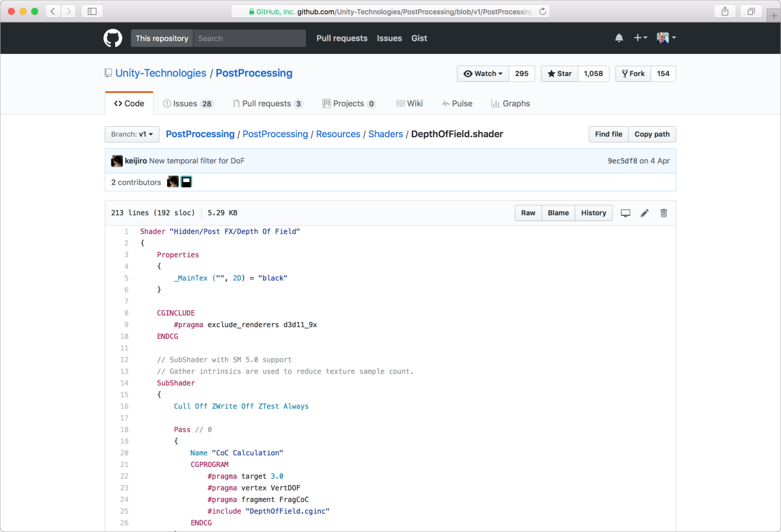781x532 pixels.
Task: Open Issues in top navigation
Action: [389, 38]
